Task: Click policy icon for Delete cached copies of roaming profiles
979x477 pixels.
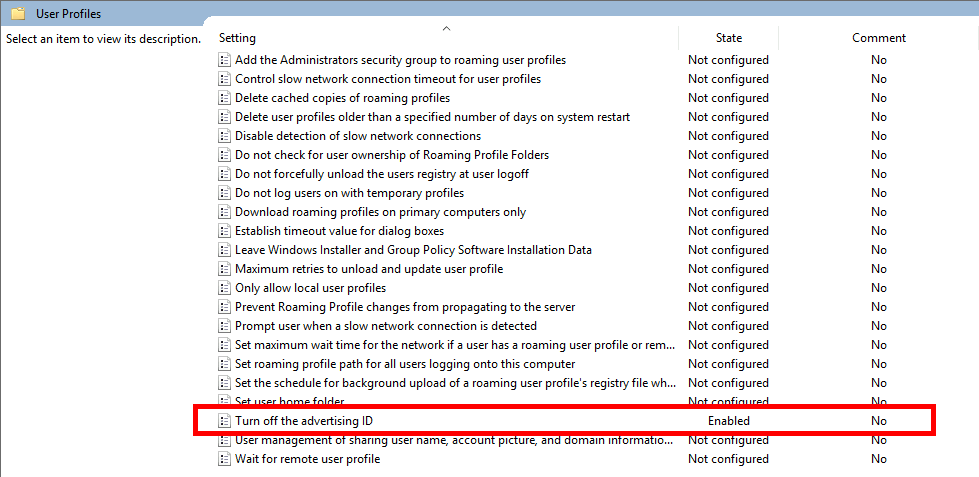Action: coord(224,98)
